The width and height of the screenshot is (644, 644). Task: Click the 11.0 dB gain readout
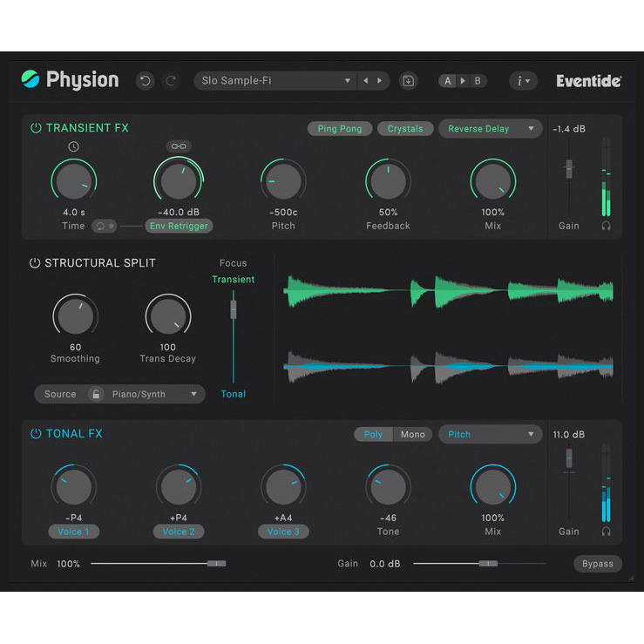click(569, 435)
